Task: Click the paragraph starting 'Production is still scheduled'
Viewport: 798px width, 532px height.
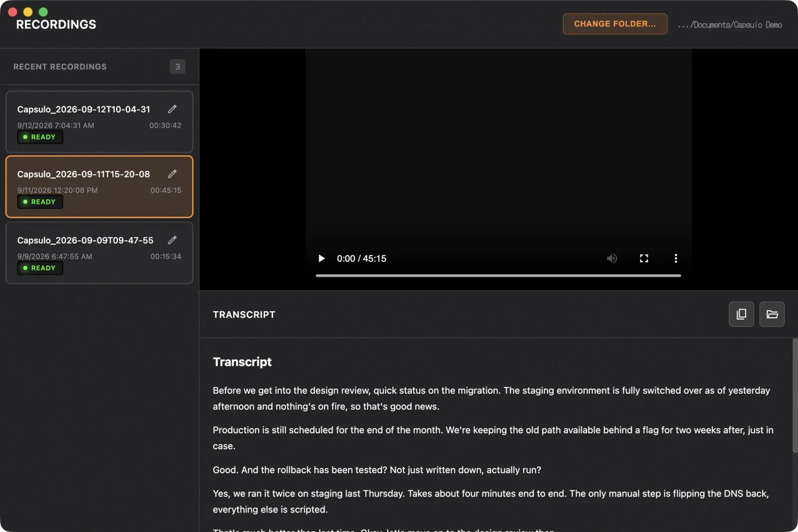Action: [493, 438]
